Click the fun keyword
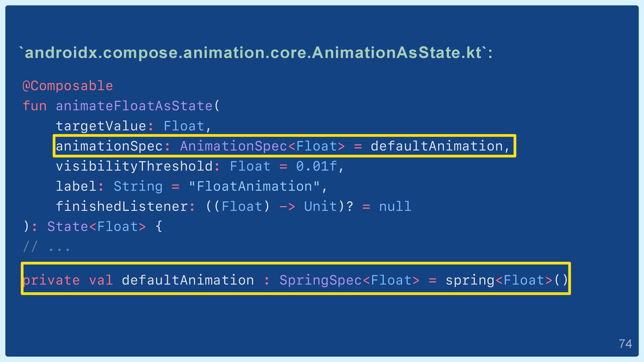 pyautogui.click(x=35, y=106)
